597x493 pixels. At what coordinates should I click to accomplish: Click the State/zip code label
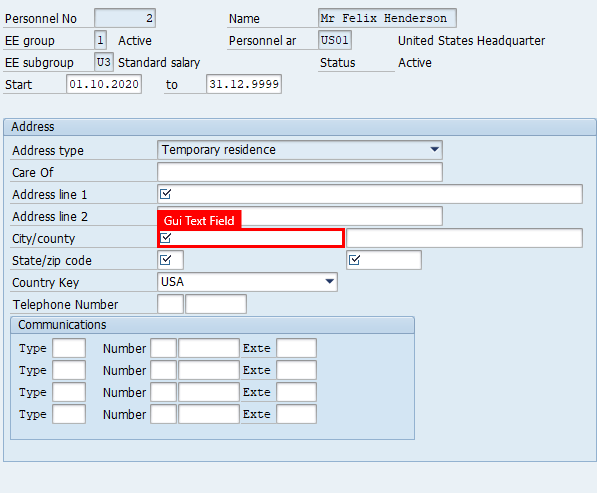tap(52, 261)
